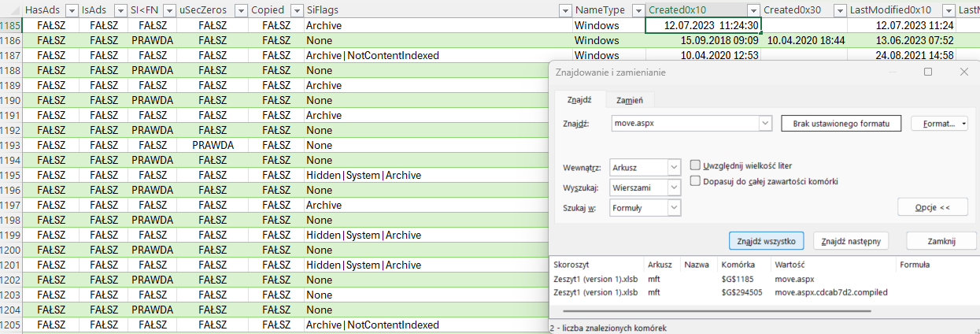980x334 pixels.
Task: Expand the 'Wewnątrz' Arkusz dropdown
Action: [x=673, y=168]
